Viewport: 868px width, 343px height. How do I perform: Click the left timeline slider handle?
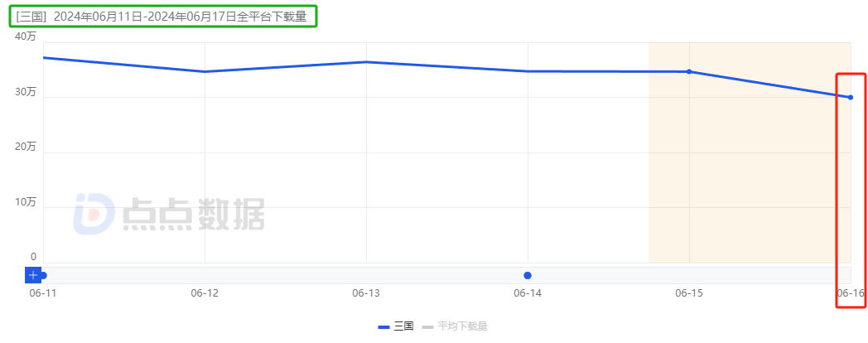point(43,275)
